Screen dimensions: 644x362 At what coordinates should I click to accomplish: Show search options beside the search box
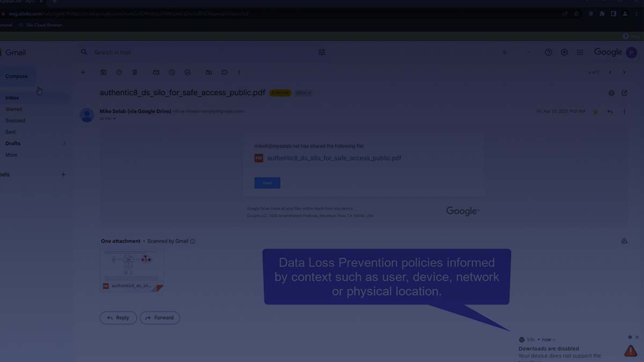321,53
